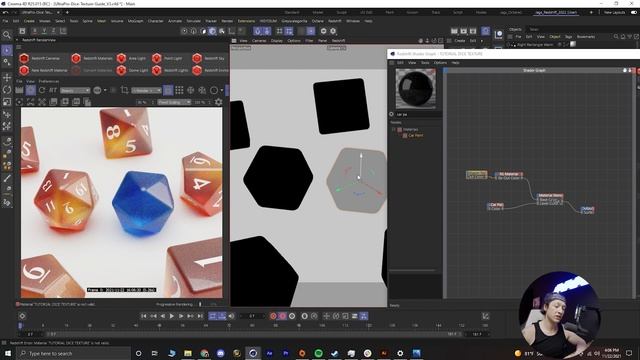This screenshot has width=640, height=360.
Task: Toggle the timeline sound speaker button
Action: click(231, 316)
